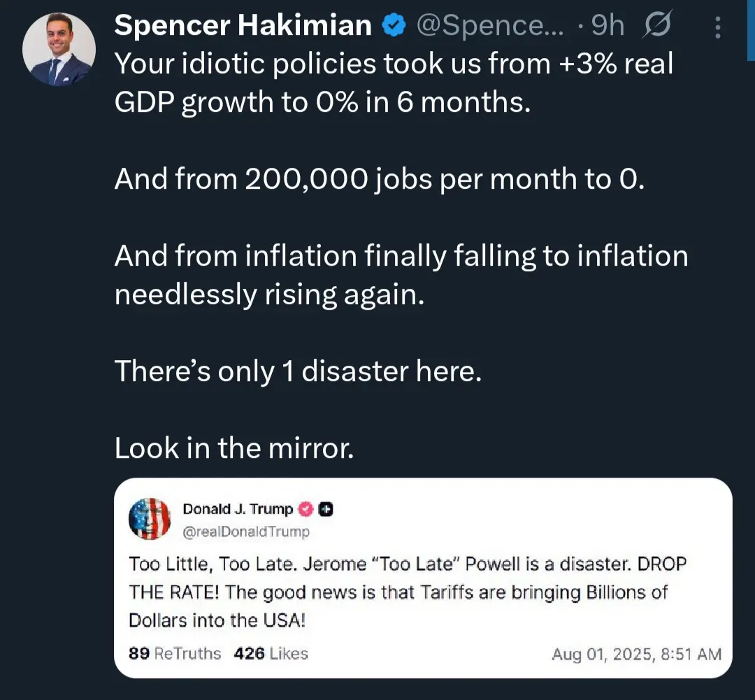
Task: Click the @realDonaldTrump handle
Action: [245, 531]
